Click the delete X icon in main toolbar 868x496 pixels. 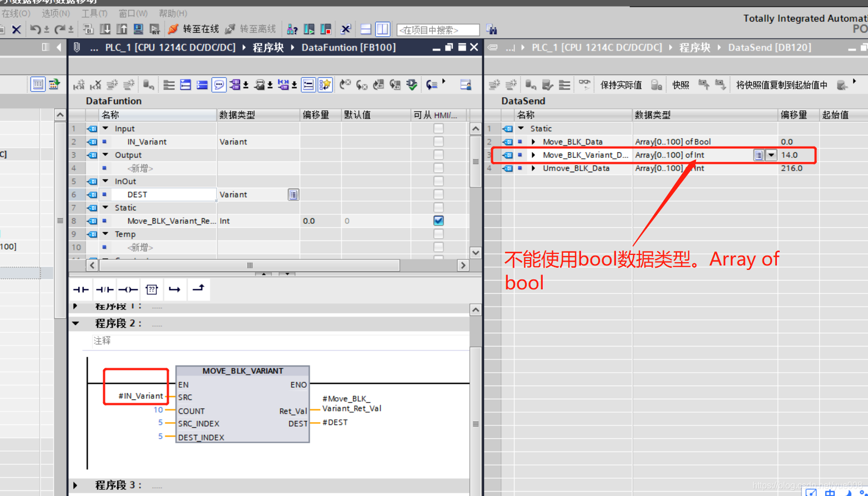[x=17, y=29]
